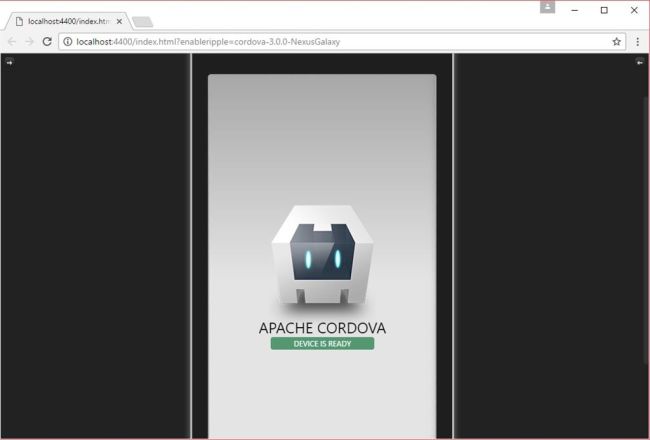Open the Chrome user profile button
Screen dimensions: 650x440
click(547, 7)
